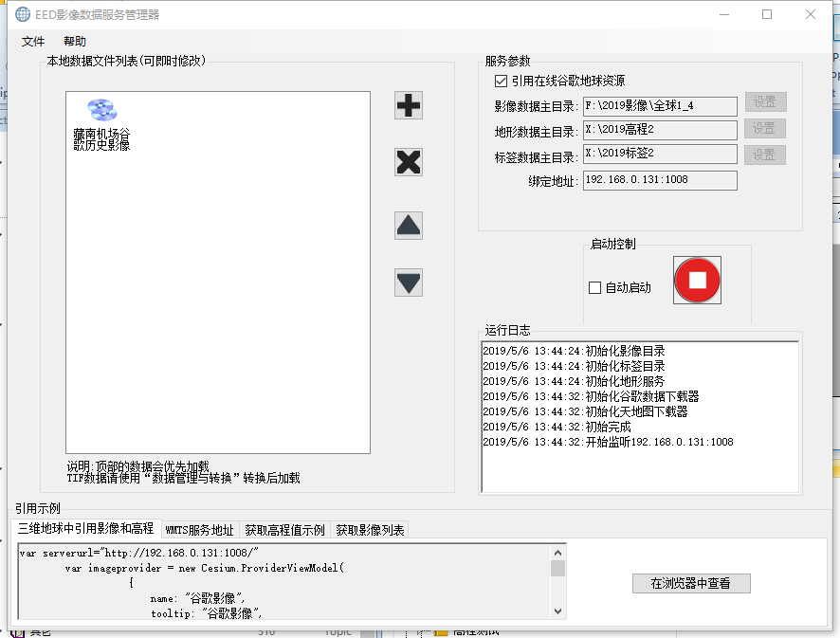Switch to the WMTS服务地址 tab
Viewport: 840px width, 638px height.
click(199, 530)
